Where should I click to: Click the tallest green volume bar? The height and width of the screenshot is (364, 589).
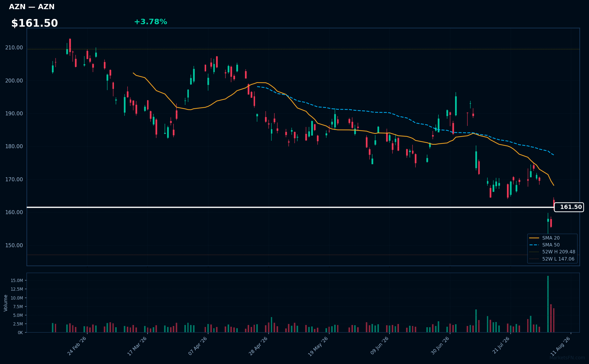(x=548, y=304)
